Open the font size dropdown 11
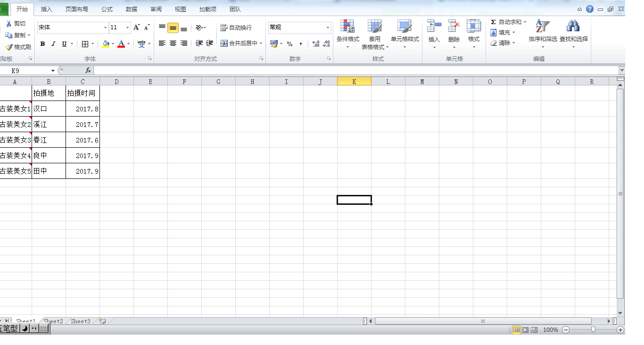The height and width of the screenshot is (345, 644). click(127, 28)
